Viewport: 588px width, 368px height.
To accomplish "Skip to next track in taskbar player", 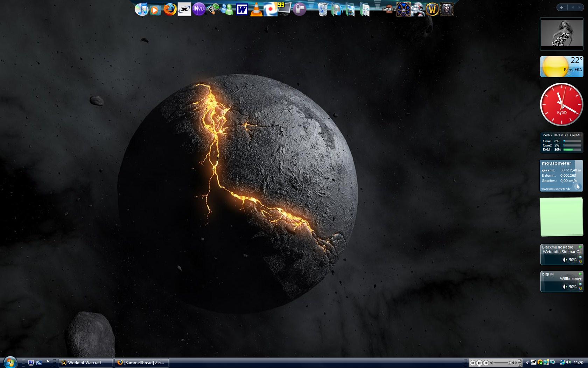I will click(x=486, y=363).
